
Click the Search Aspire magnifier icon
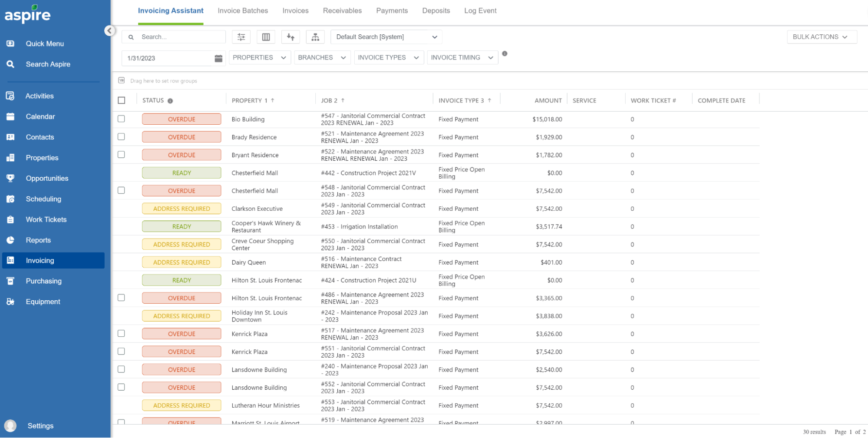pyautogui.click(x=10, y=64)
